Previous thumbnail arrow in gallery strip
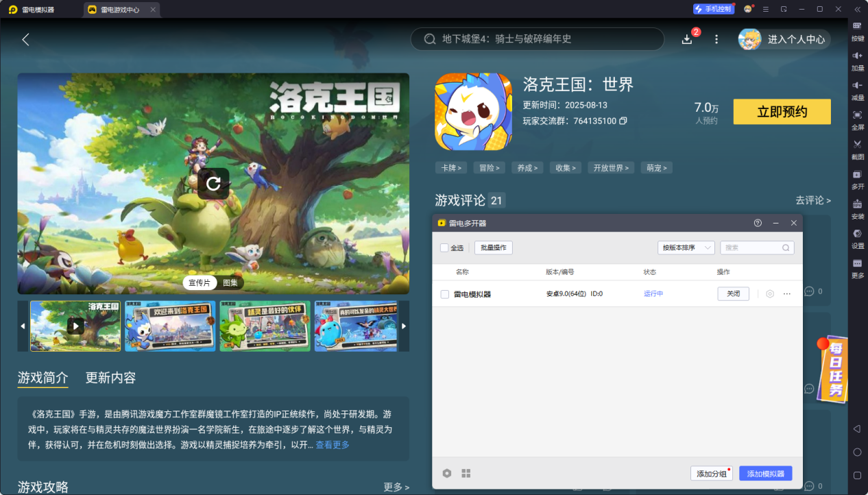This screenshot has height=495, width=868. tap(23, 326)
